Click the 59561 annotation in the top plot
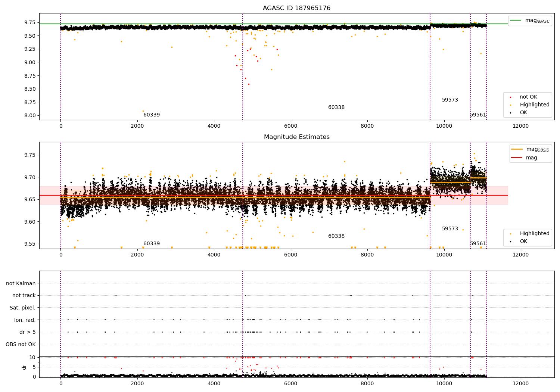 click(478, 115)
